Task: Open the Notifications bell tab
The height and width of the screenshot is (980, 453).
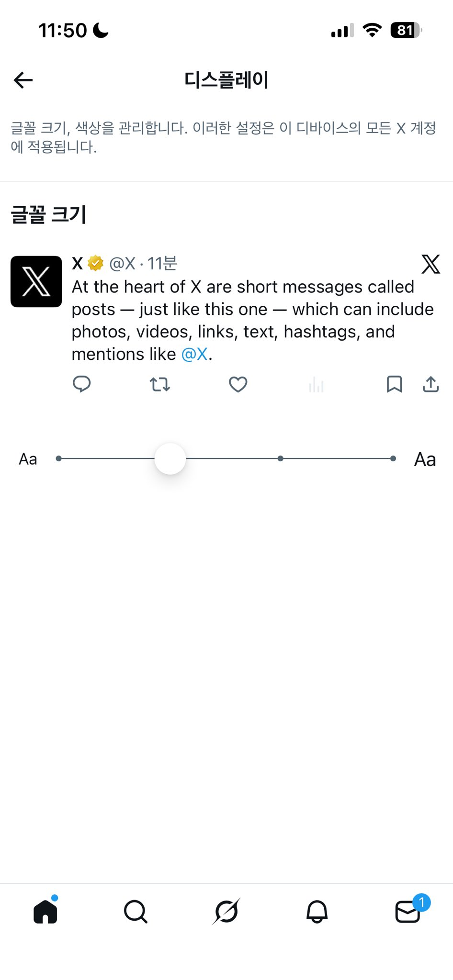Action: [x=317, y=912]
